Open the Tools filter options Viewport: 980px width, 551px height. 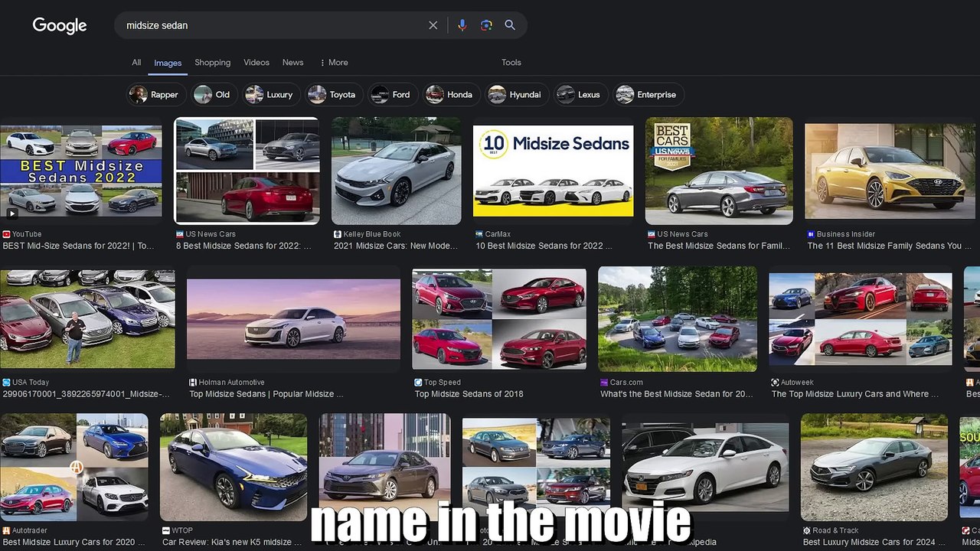pyautogui.click(x=511, y=63)
